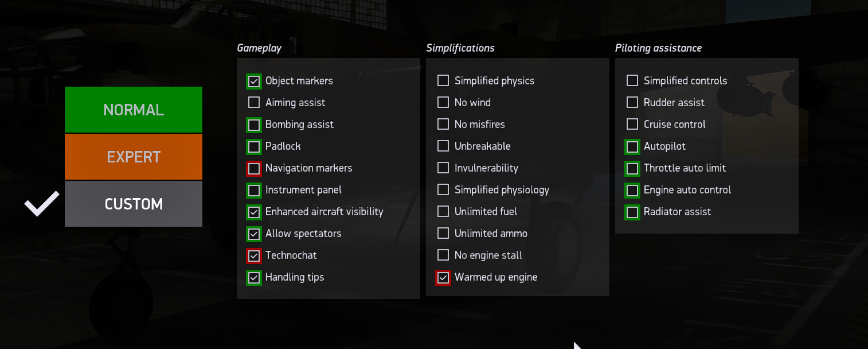Uncheck the Technochat option
The image size is (868, 349).
pyautogui.click(x=254, y=255)
